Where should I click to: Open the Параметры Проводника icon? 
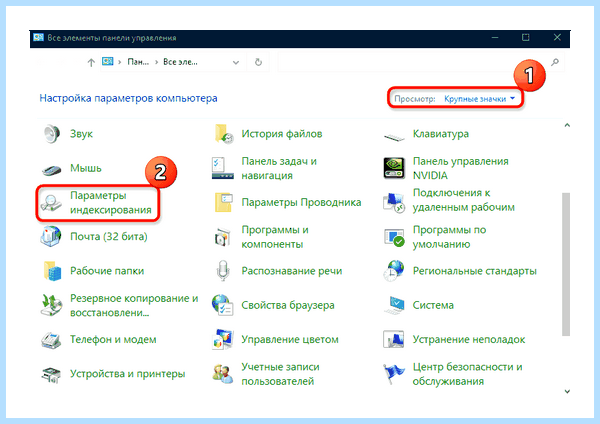pyautogui.click(x=223, y=202)
